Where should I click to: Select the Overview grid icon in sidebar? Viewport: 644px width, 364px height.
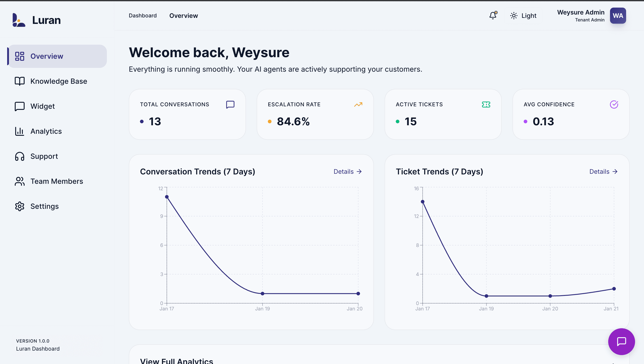[19, 56]
